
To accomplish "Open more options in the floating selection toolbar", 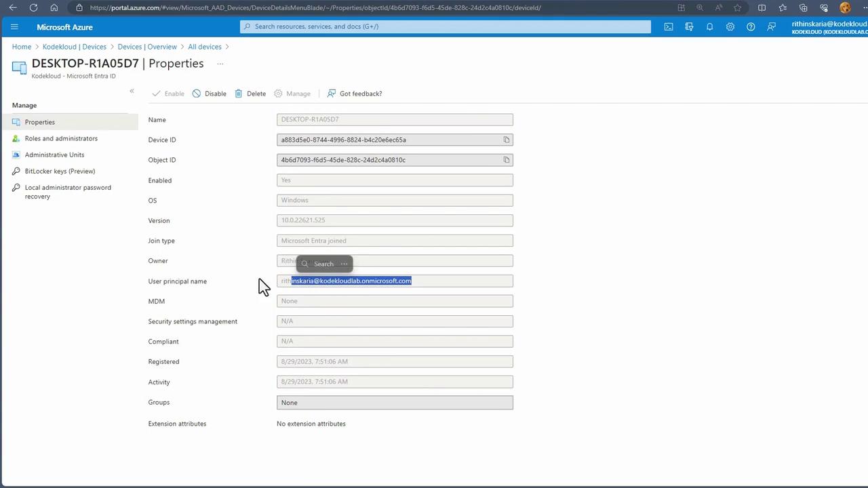I will (344, 264).
